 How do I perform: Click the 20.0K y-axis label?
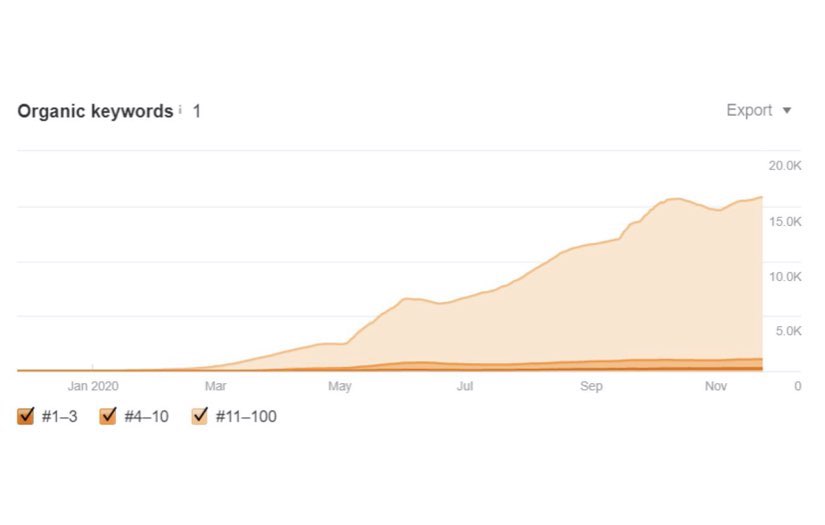click(784, 165)
